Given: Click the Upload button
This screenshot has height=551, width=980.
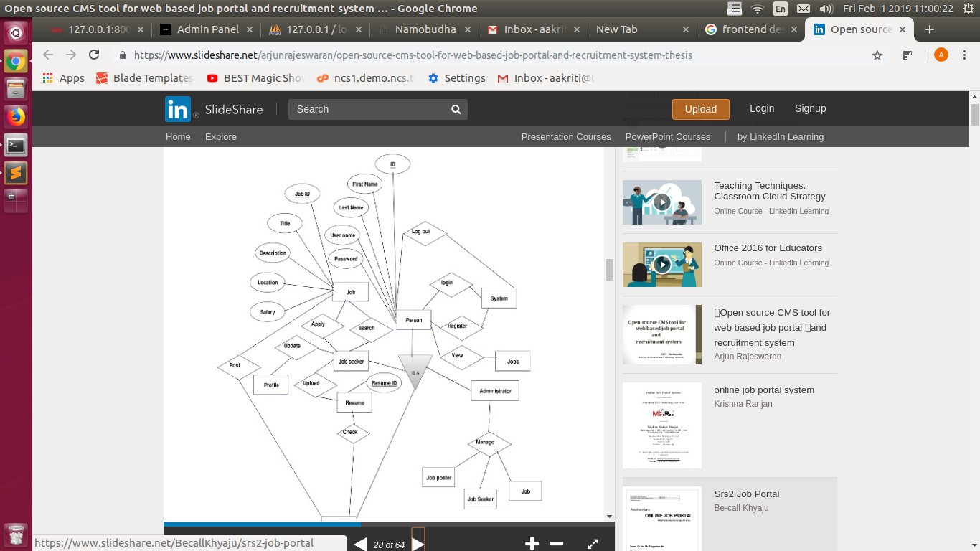Looking at the screenshot, I should (700, 109).
